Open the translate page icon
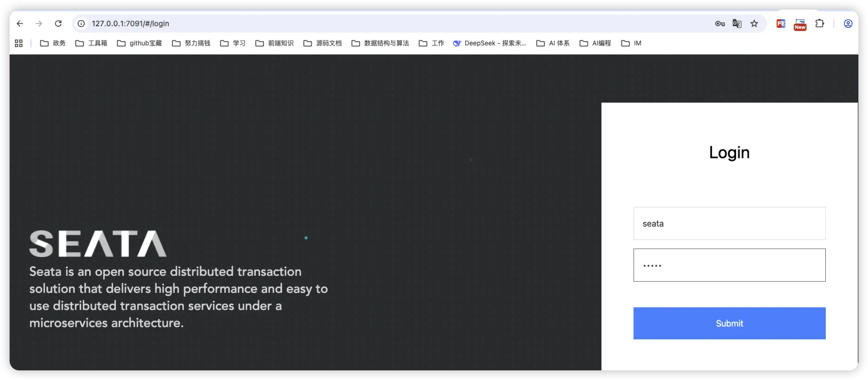 737,24
